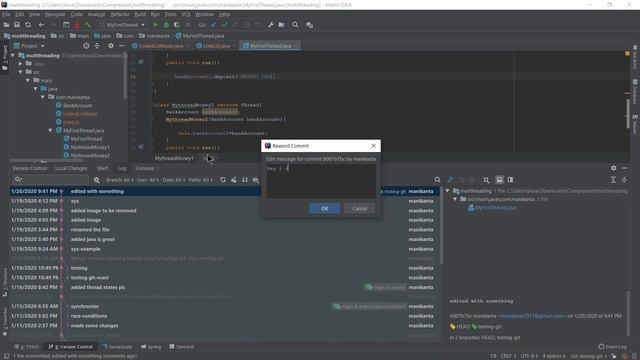The height and width of the screenshot is (360, 640).
Task: Click the commit message text area
Action: (321, 181)
